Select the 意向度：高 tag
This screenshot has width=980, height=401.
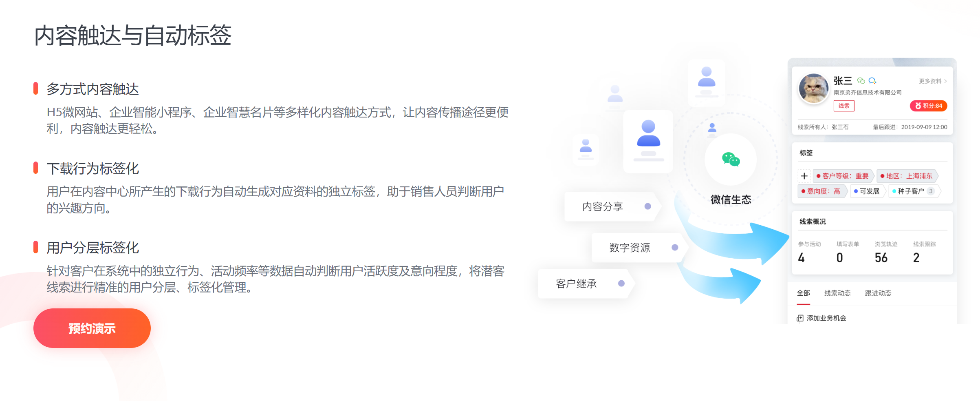[822, 191]
